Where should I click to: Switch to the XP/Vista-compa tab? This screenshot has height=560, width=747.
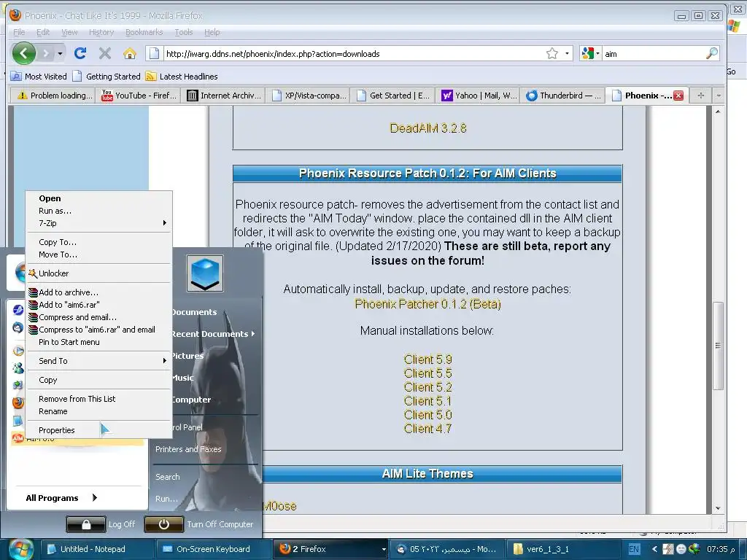click(308, 96)
